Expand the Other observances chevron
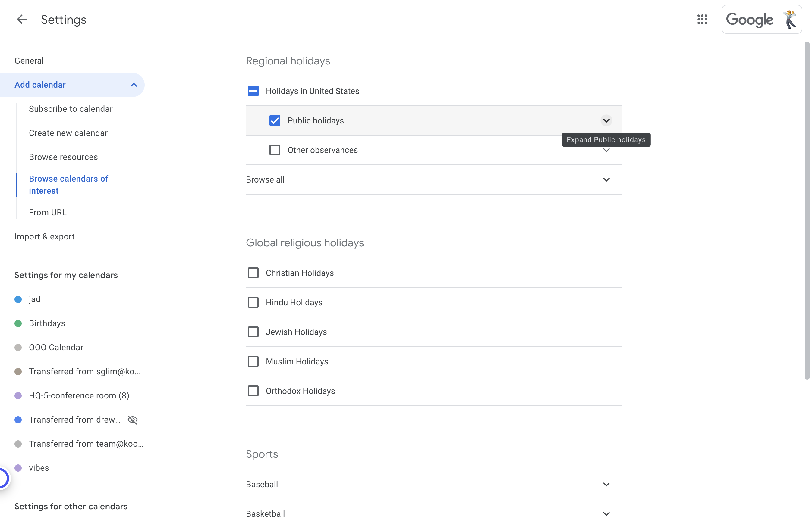Screen dimensions: 812x518 click(x=606, y=151)
